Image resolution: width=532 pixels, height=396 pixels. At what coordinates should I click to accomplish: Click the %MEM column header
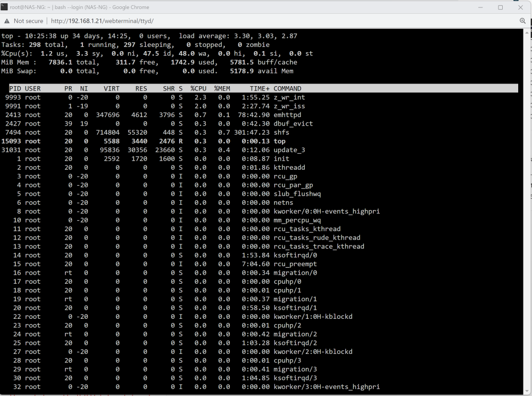(x=222, y=88)
